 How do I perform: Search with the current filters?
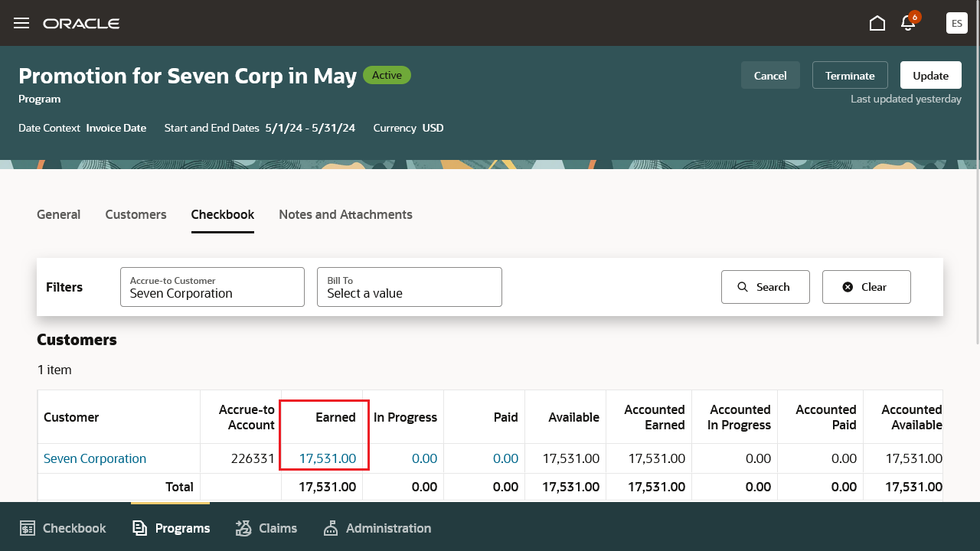(766, 287)
